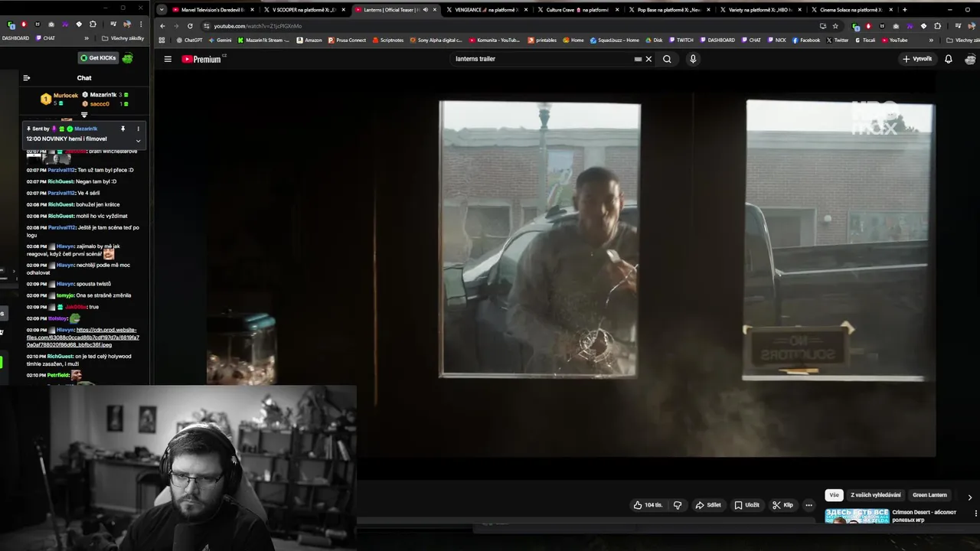Open Chrome three-dot menu in chat window
The height and width of the screenshot is (551, 980).
click(141, 24)
